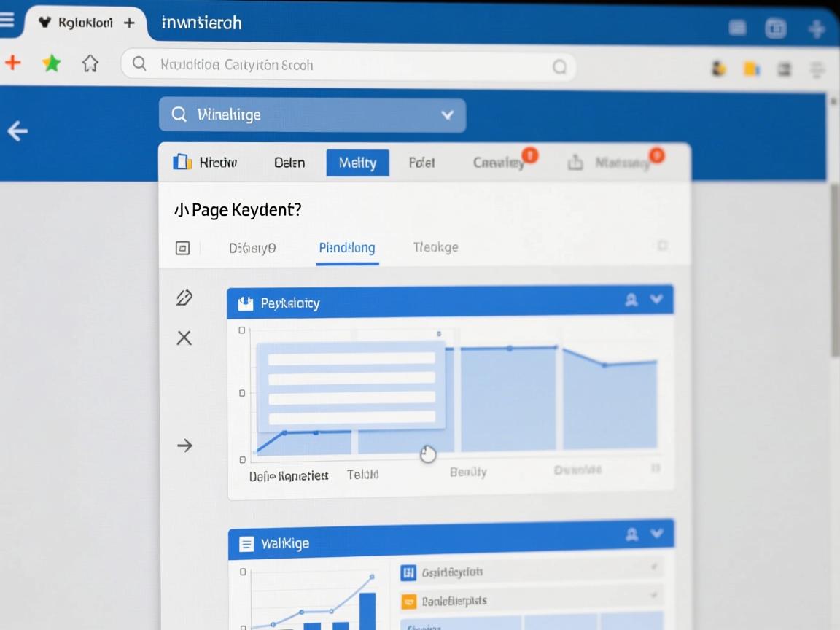This screenshot has height=630, width=840.
Task: Click the right arrow sidebar icon
Action: click(184, 446)
